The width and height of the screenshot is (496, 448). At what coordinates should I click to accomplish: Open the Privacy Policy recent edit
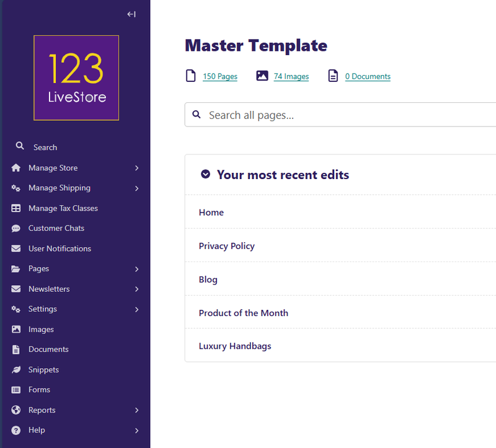coord(226,246)
